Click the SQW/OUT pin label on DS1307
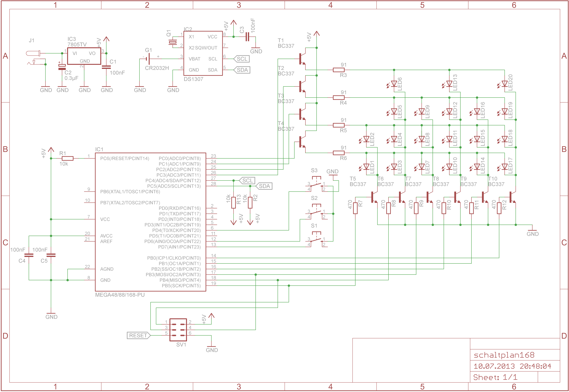 [x=206, y=48]
